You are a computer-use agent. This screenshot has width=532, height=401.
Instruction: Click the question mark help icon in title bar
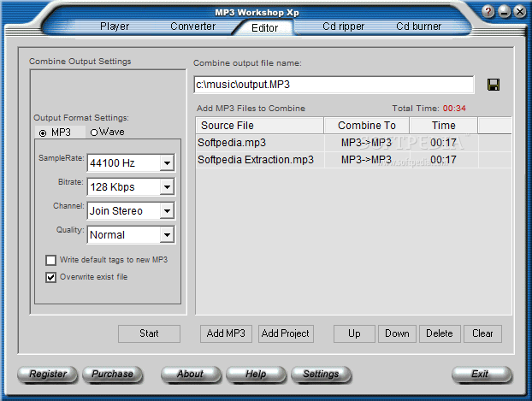(488, 12)
